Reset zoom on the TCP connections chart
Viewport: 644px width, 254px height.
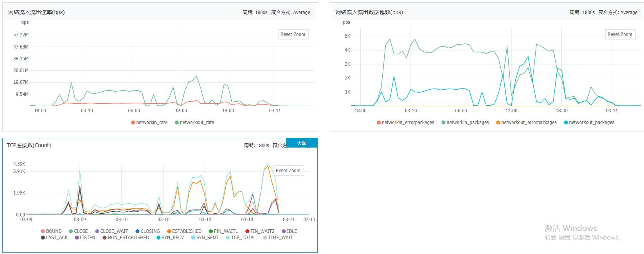[x=288, y=171]
